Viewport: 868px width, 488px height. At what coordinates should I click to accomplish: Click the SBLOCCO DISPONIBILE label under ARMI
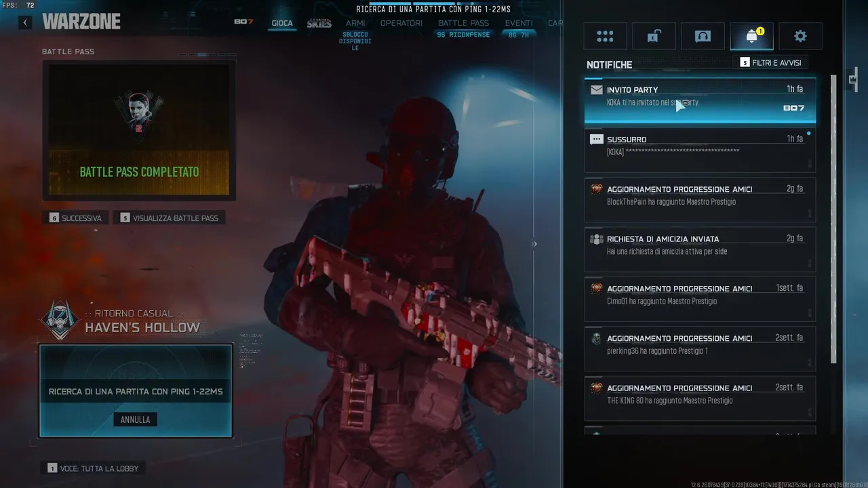pos(355,41)
